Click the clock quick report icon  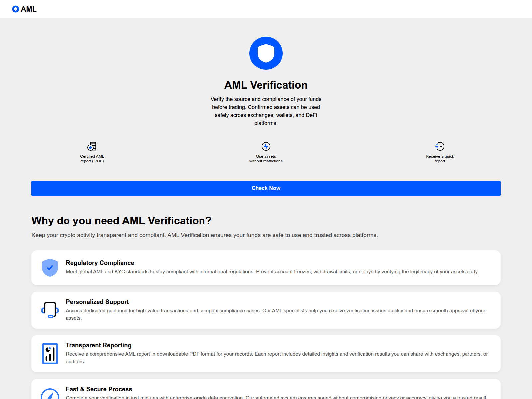pyautogui.click(x=440, y=146)
